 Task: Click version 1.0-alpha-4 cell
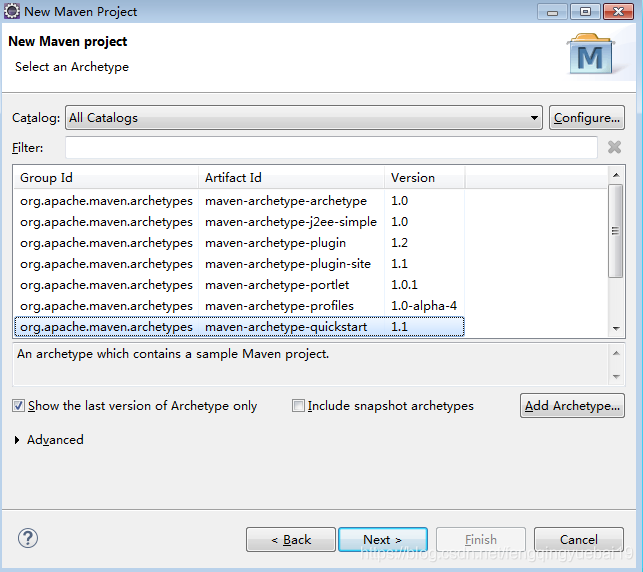click(x=424, y=306)
